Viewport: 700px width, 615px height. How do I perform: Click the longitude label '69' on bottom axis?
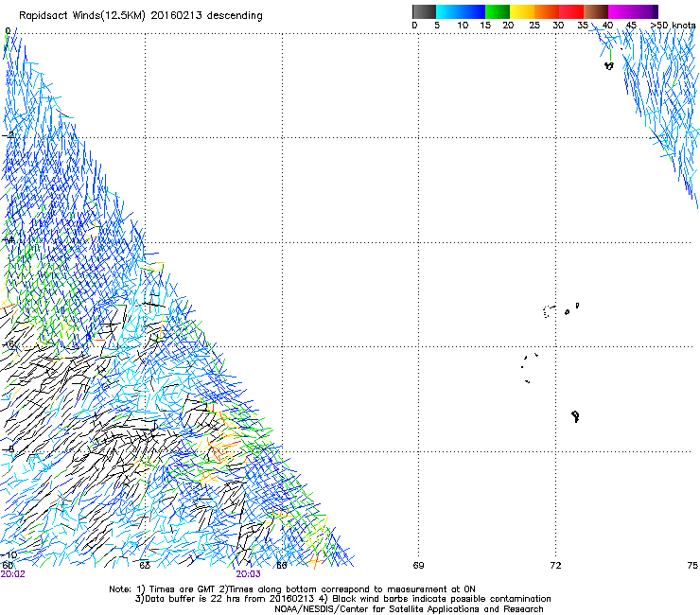[x=418, y=566]
